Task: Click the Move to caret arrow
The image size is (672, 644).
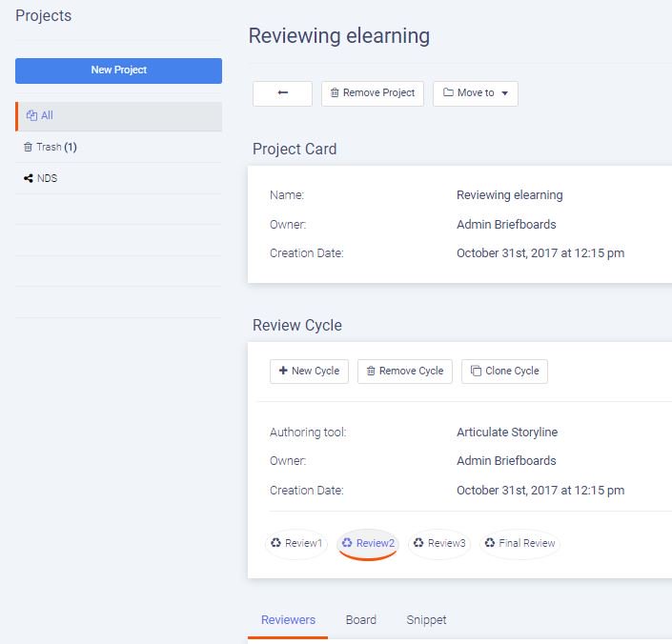Action: pyautogui.click(x=505, y=93)
